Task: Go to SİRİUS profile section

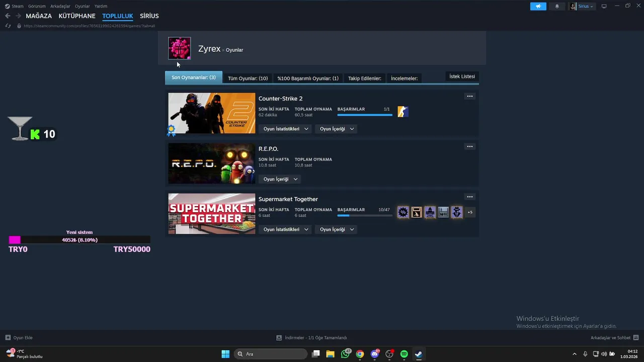Action: 149,16
